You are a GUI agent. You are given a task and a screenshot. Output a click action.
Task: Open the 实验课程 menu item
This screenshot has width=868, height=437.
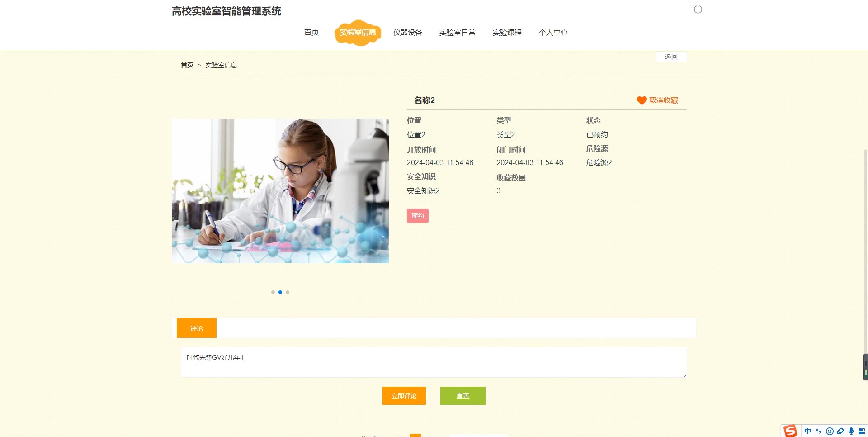click(507, 32)
